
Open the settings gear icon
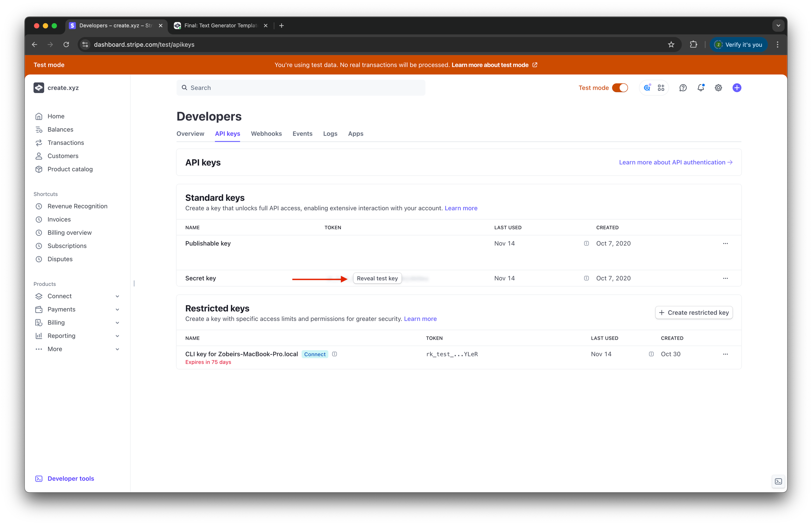coord(718,88)
